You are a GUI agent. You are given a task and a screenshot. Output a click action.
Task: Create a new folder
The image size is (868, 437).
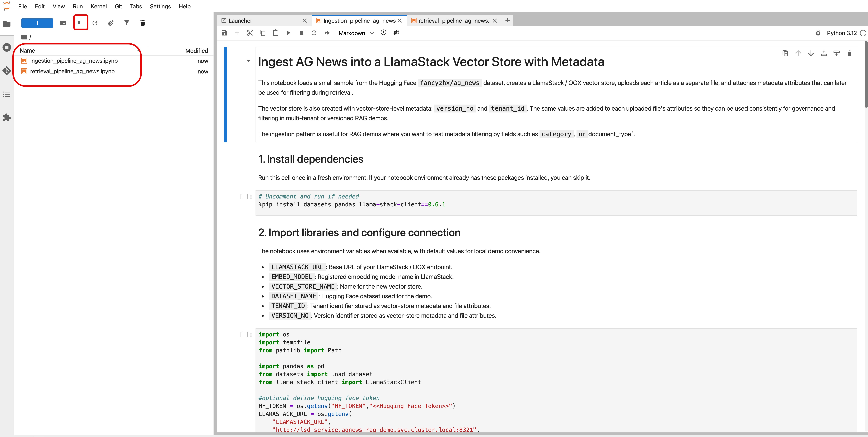pos(63,23)
